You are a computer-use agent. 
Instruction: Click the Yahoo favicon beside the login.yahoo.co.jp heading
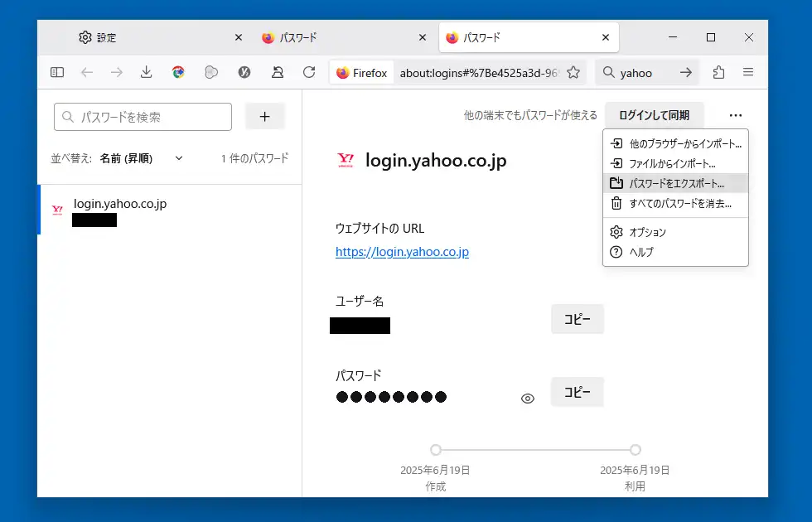(x=346, y=160)
